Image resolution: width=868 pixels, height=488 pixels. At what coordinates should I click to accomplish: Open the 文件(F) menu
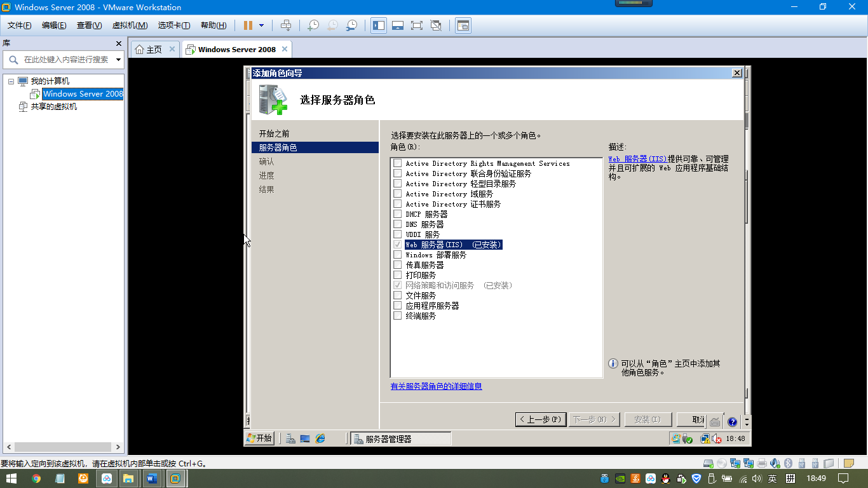(20, 25)
